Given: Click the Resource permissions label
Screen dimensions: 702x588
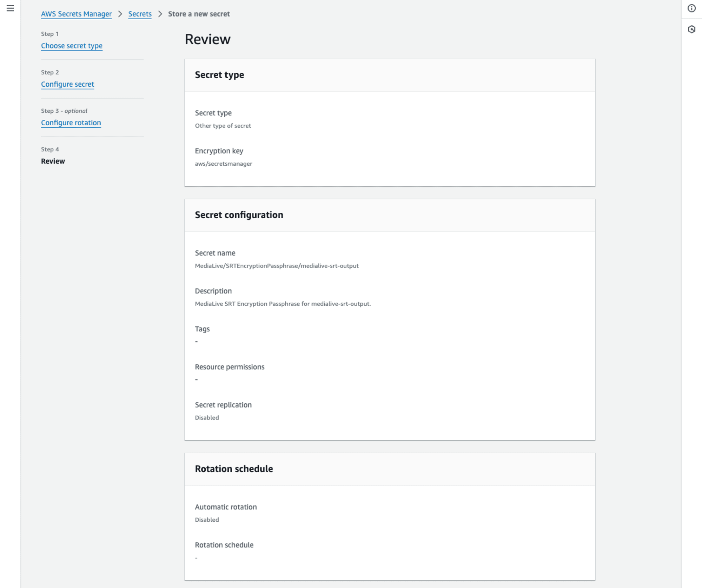Looking at the screenshot, I should 230,367.
